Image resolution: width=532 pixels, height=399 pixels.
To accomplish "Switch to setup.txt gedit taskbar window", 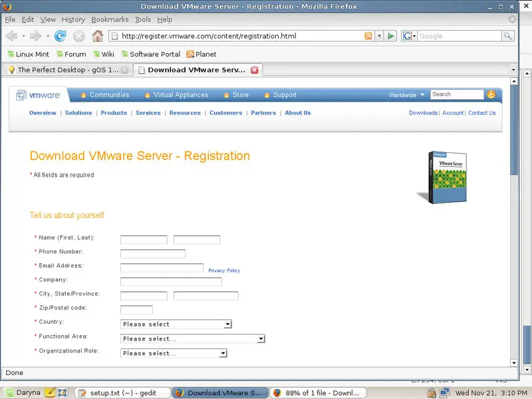I will [122, 393].
